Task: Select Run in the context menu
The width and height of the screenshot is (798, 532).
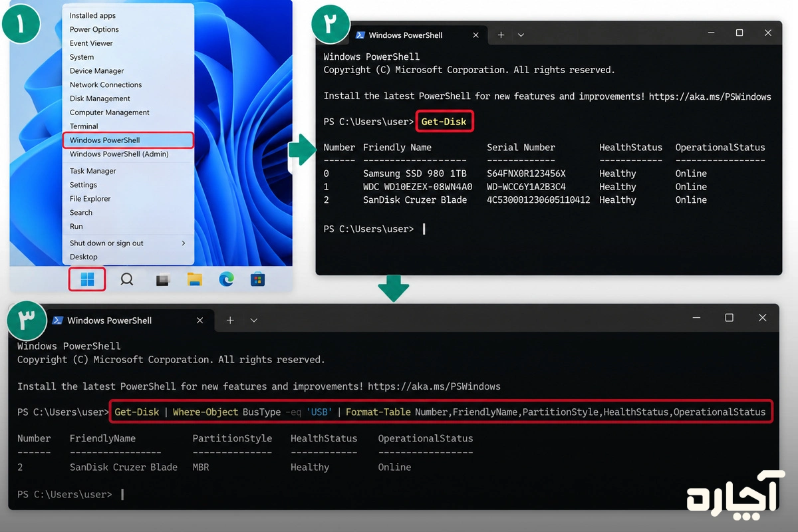Action: pyautogui.click(x=76, y=227)
